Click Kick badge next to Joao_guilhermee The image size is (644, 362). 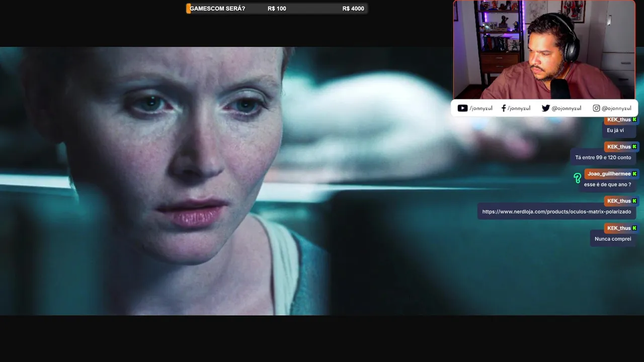point(634,174)
